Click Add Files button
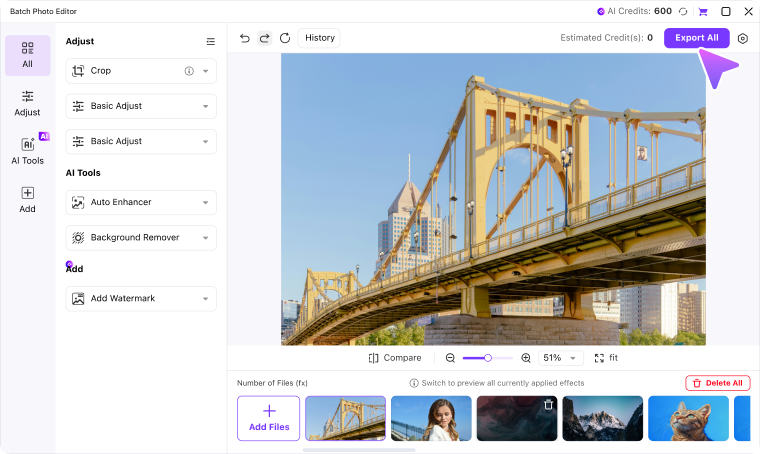The height and width of the screenshot is (454, 760). [269, 418]
